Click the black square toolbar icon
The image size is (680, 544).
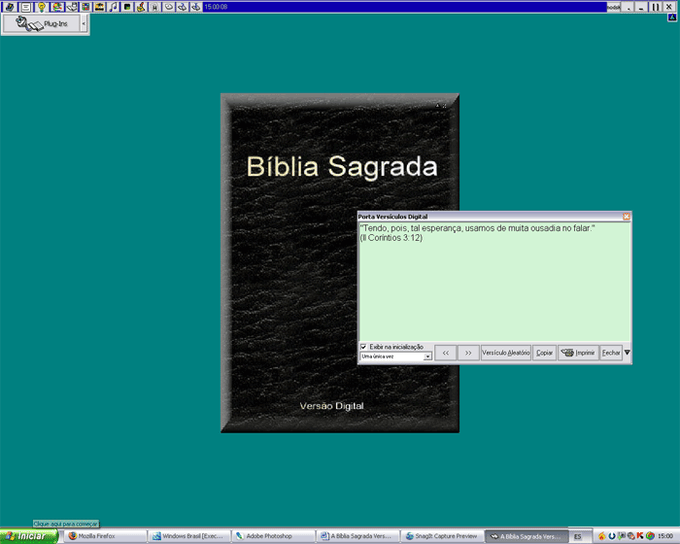[127, 7]
